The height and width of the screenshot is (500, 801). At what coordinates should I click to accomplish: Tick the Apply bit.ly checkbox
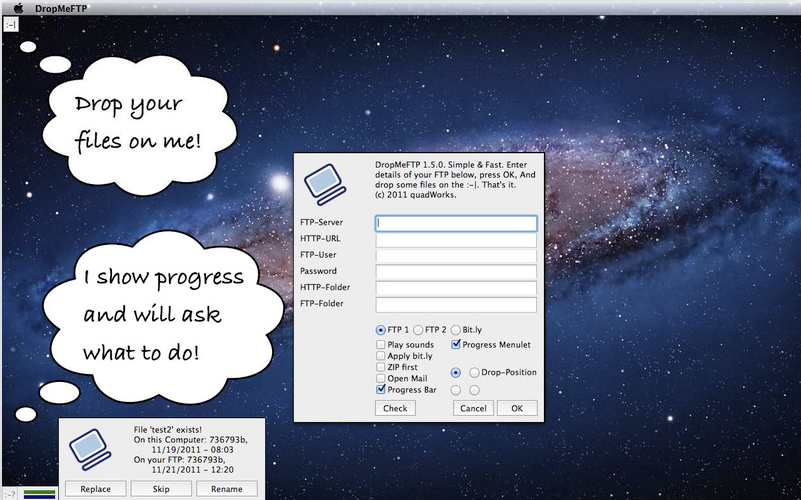pyautogui.click(x=381, y=356)
